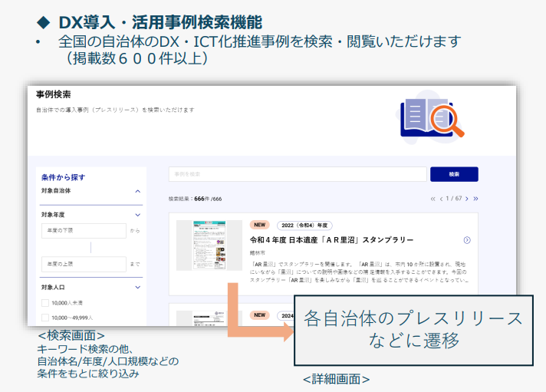Check the 10,000人未満 population checkbox

pos(45,303)
